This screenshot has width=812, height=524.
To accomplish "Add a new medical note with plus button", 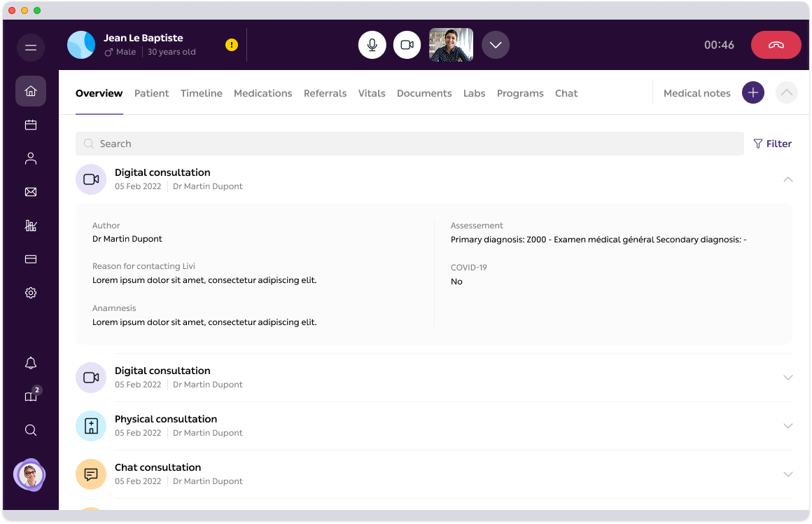I will click(x=753, y=92).
